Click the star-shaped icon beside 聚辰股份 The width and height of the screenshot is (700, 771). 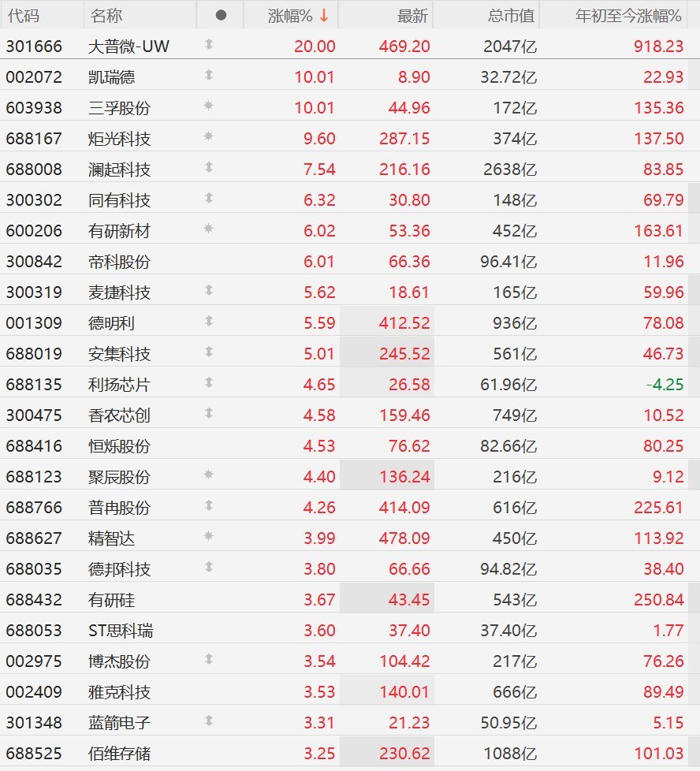pyautogui.click(x=209, y=475)
